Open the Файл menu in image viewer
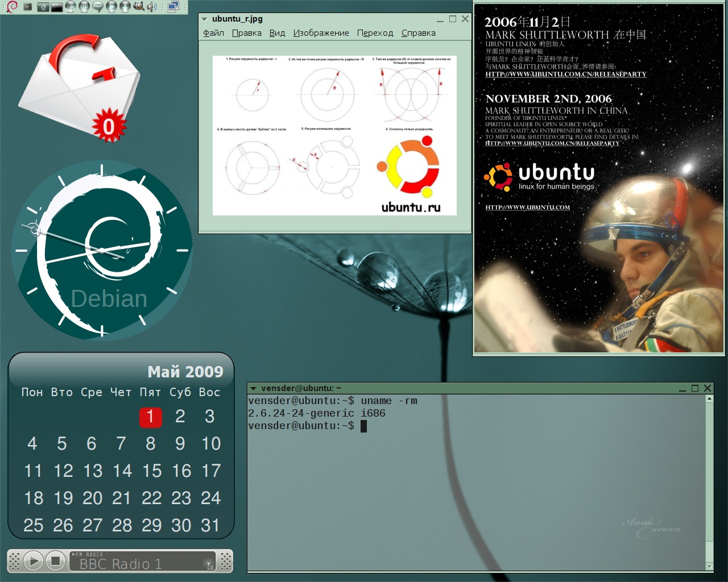Viewport: 728px width, 582px height. click(213, 33)
